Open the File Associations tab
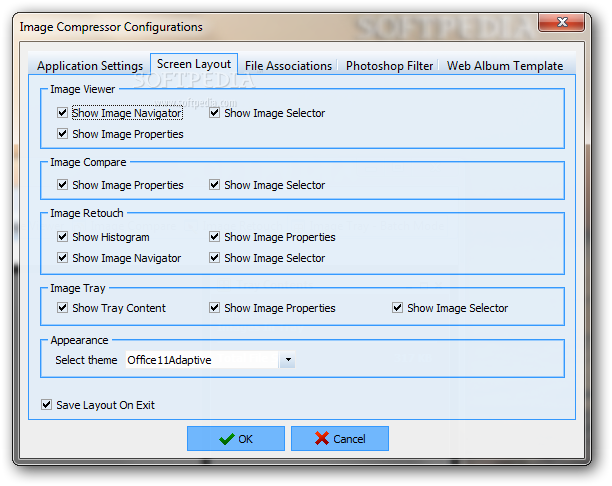 (x=288, y=66)
